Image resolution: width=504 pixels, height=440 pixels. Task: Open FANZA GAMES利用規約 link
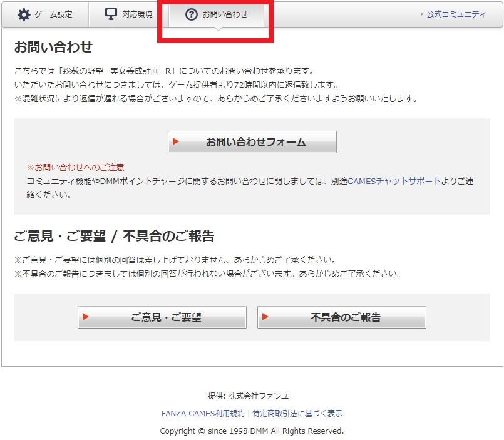coord(203,413)
